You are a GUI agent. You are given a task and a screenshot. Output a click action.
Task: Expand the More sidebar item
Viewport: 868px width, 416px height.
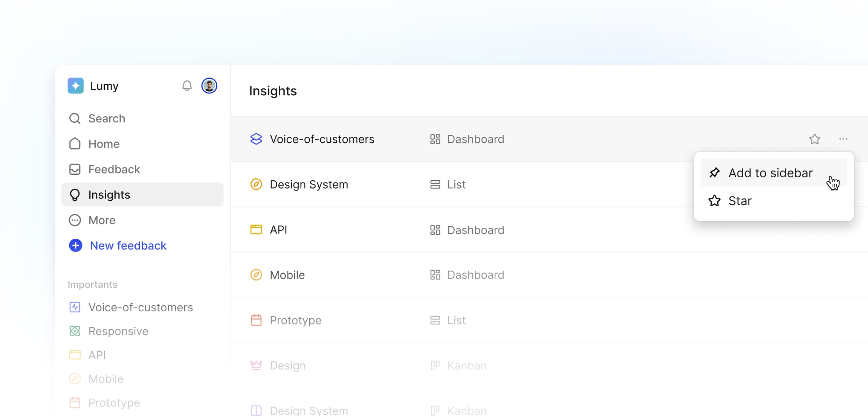(102, 220)
